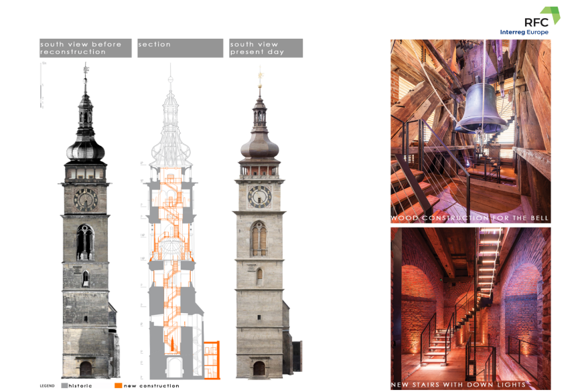Click the 'WOOD CONSTRUCTION FOR THE BELL' caption
This screenshot has height=392, width=580.
click(x=470, y=218)
